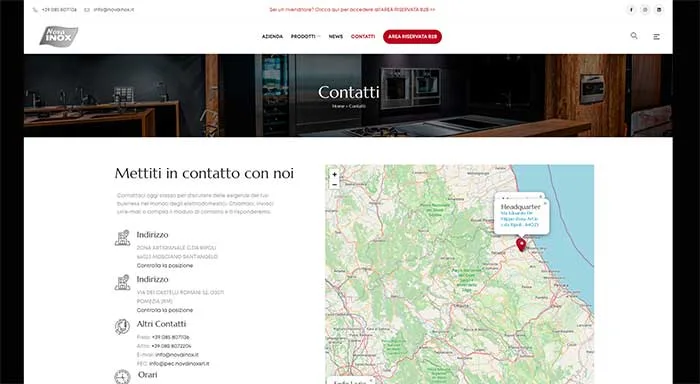Open the hamburger side menu icon
700x384 pixels.
pyautogui.click(x=656, y=37)
